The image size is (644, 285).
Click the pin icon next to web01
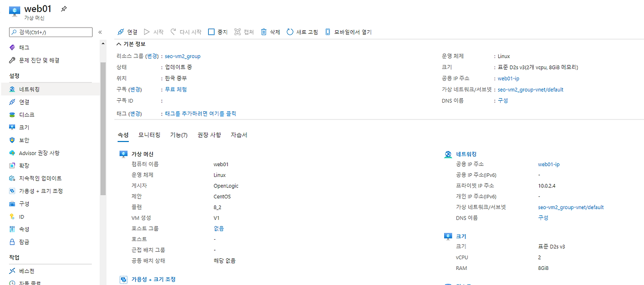[x=63, y=9]
